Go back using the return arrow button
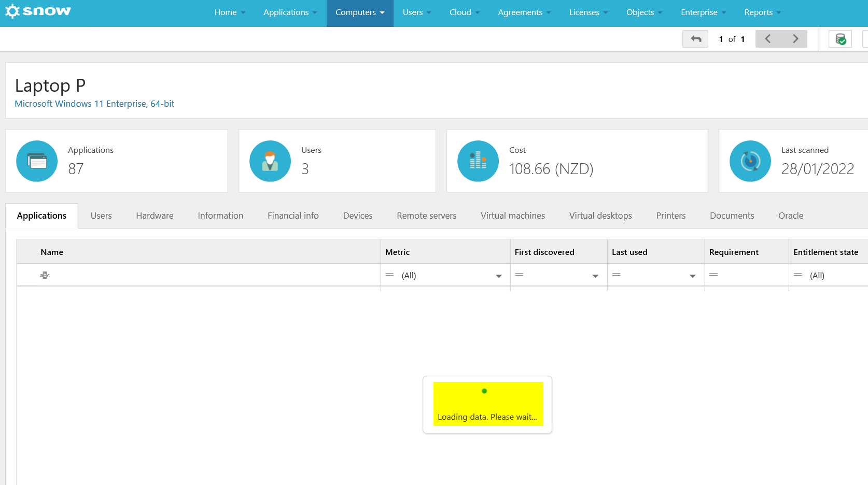The image size is (868, 485). point(695,39)
